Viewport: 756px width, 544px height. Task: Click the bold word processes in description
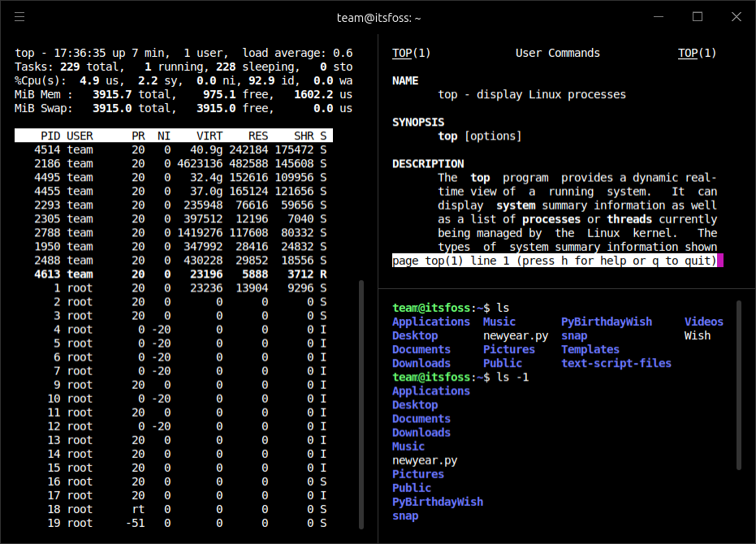(x=551, y=219)
